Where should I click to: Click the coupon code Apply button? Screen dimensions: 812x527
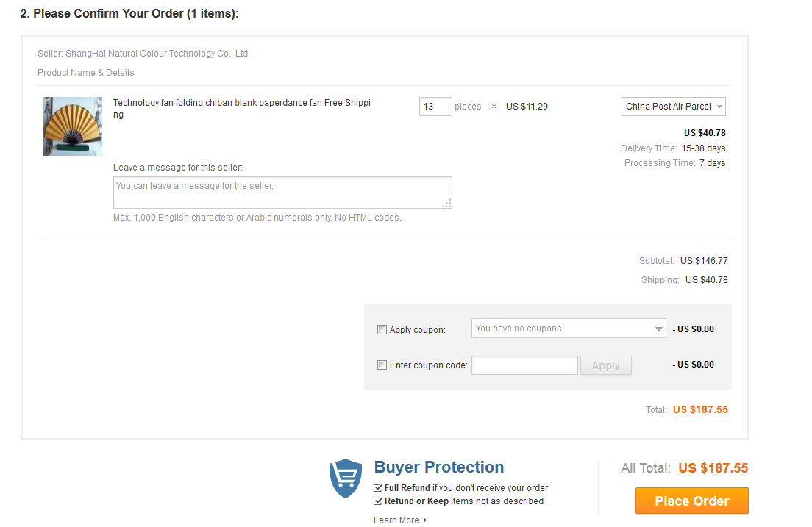605,365
